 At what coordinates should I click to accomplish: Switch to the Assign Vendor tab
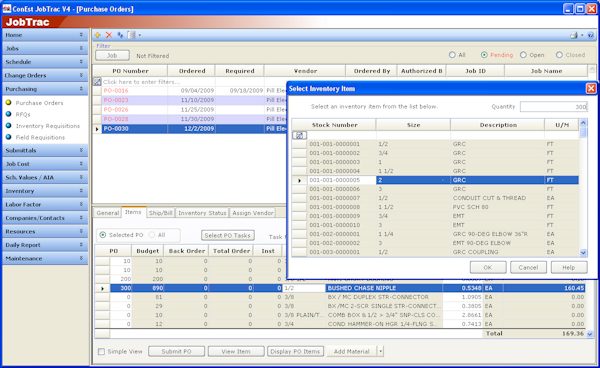coord(253,213)
